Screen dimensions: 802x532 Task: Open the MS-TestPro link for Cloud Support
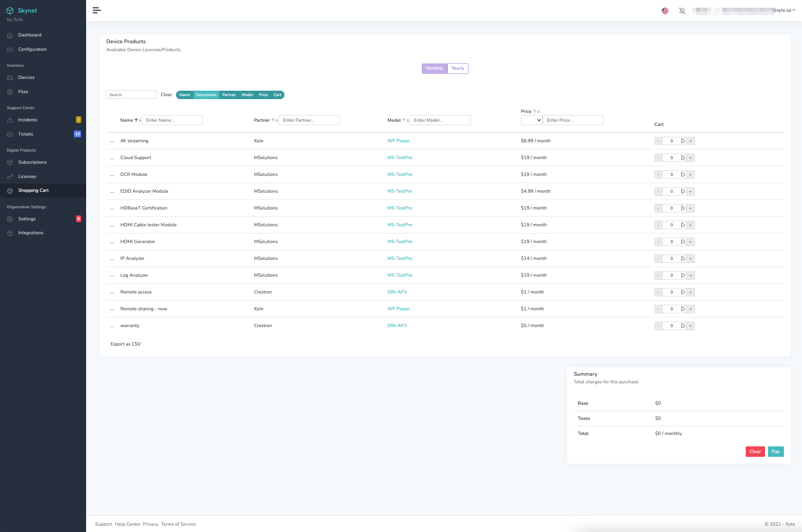tap(400, 158)
